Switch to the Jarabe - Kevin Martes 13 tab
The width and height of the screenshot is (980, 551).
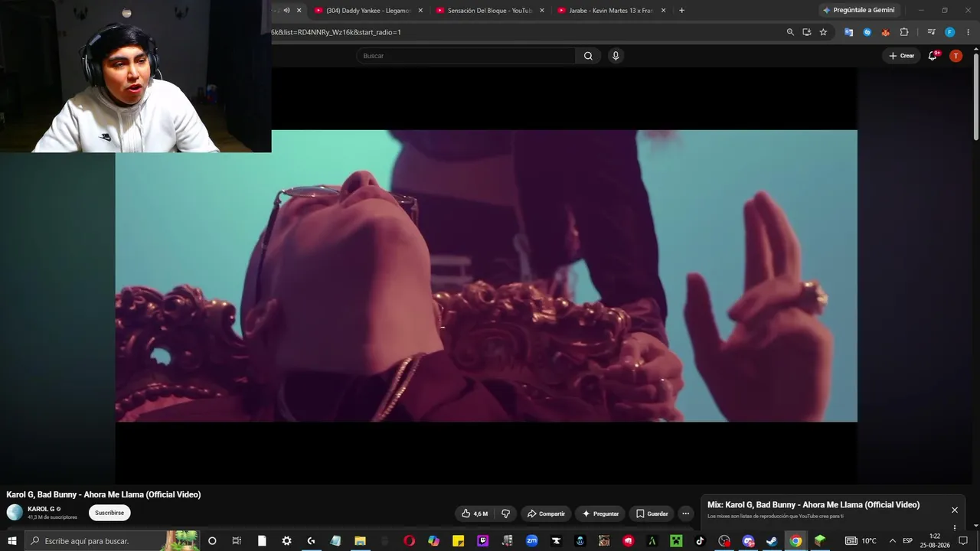[610, 11]
